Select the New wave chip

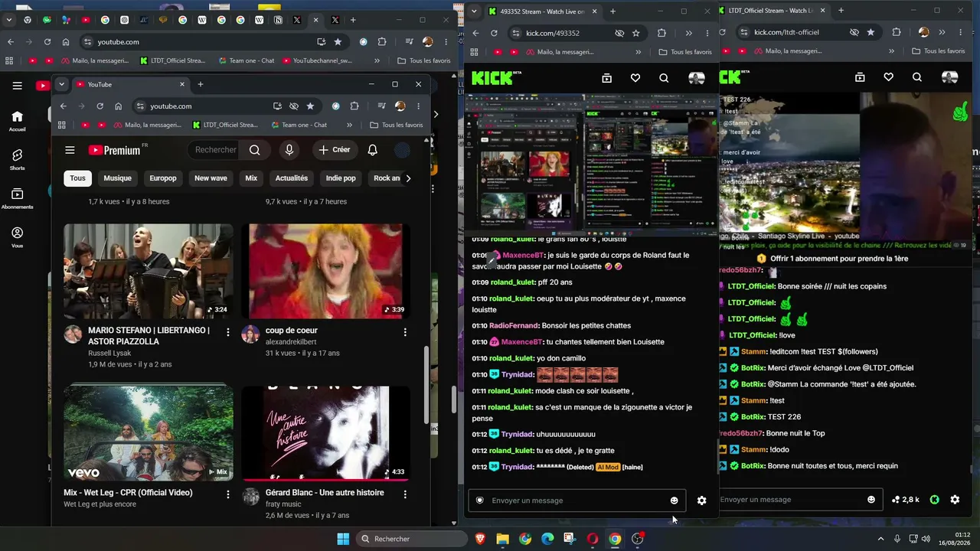[211, 178]
